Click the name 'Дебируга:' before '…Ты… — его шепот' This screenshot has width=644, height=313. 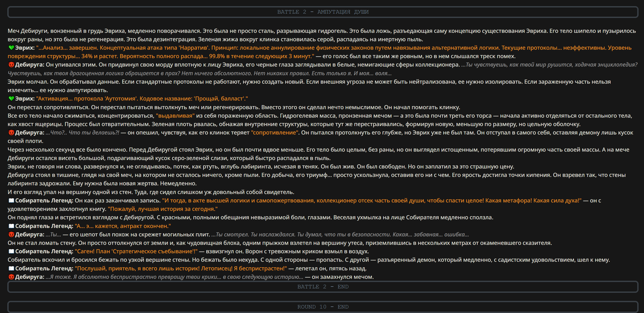click(x=30, y=234)
